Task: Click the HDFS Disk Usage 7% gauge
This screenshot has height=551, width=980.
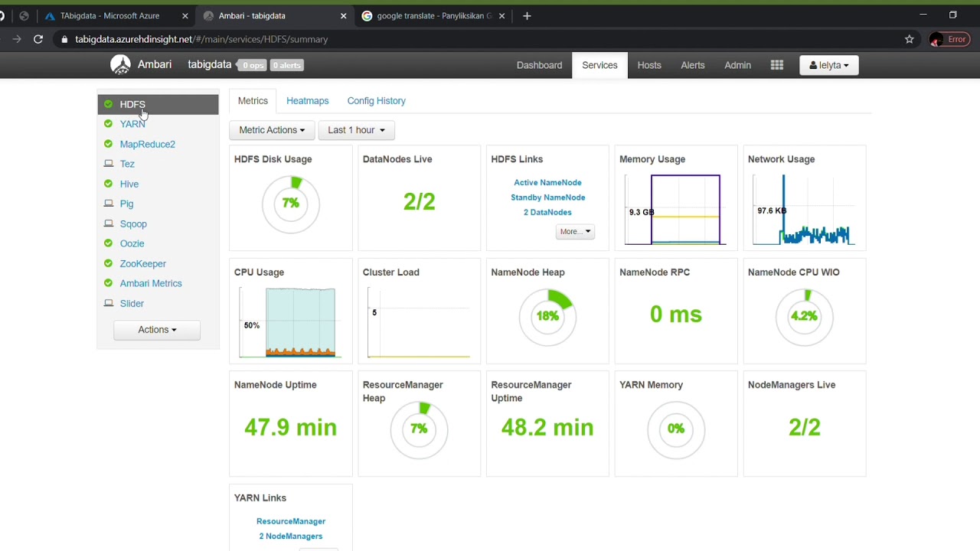Action: pos(290,204)
